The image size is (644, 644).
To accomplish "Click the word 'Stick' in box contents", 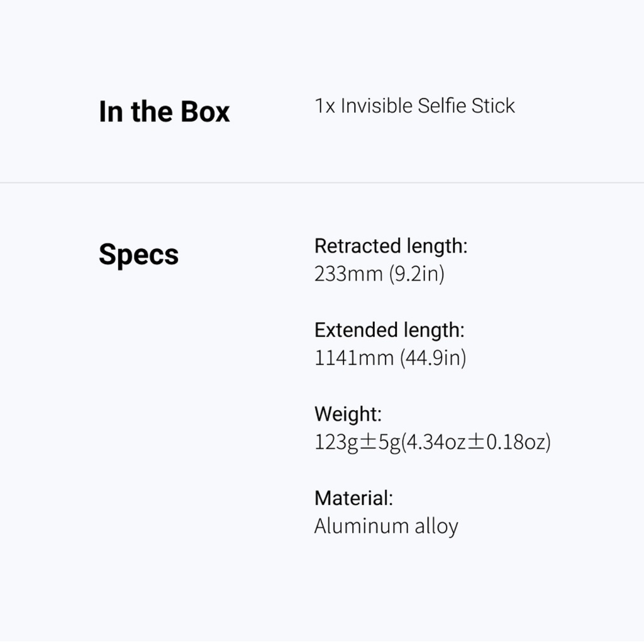I will 493,106.
